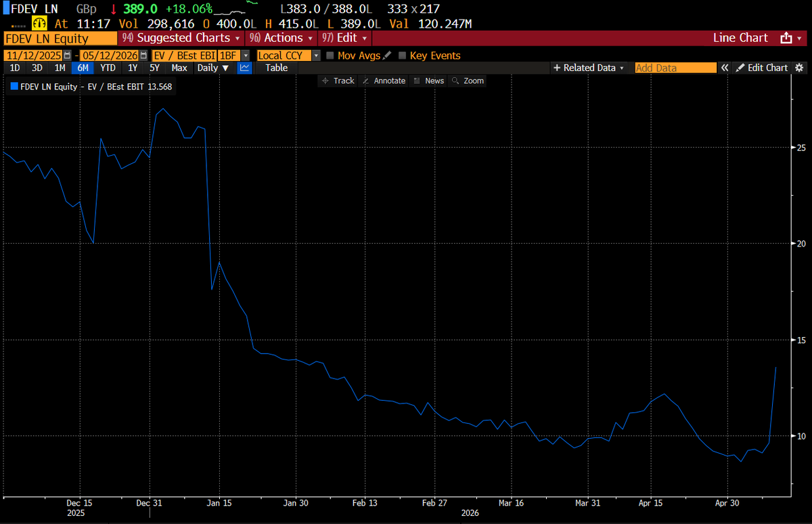
Task: Enable the Key Events checkbox
Action: click(x=403, y=56)
